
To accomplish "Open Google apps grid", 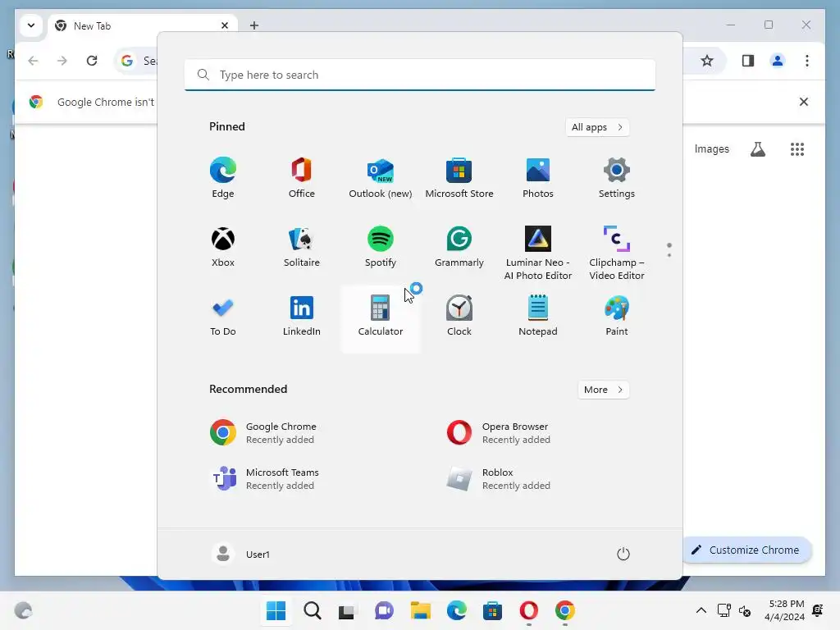I will pos(797,149).
